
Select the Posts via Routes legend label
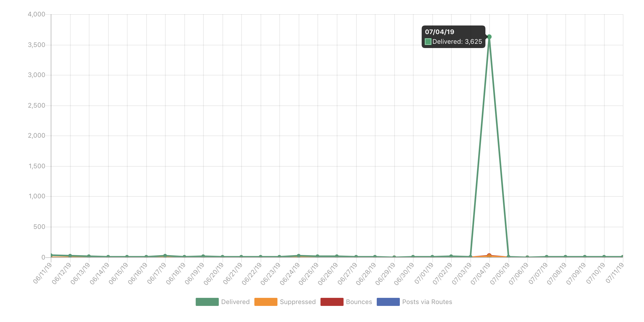point(427,302)
